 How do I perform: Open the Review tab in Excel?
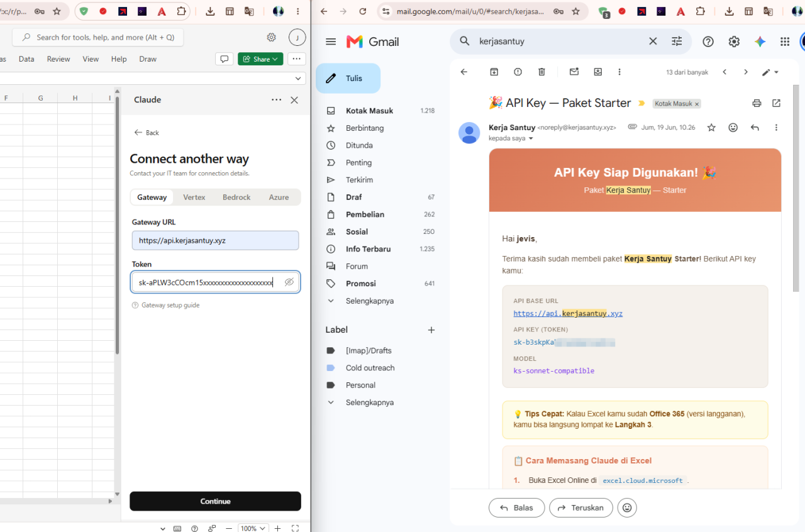pos(58,59)
